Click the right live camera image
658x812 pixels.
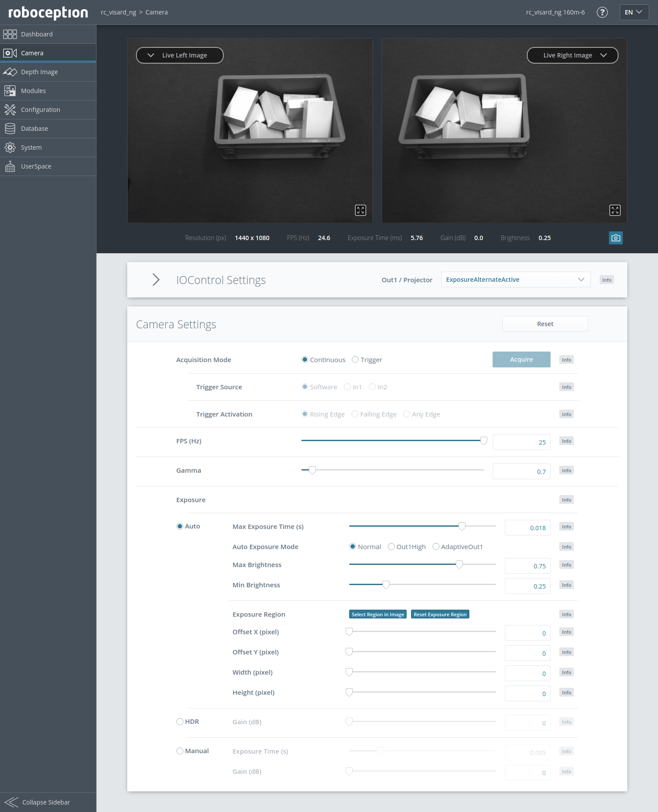click(x=504, y=130)
